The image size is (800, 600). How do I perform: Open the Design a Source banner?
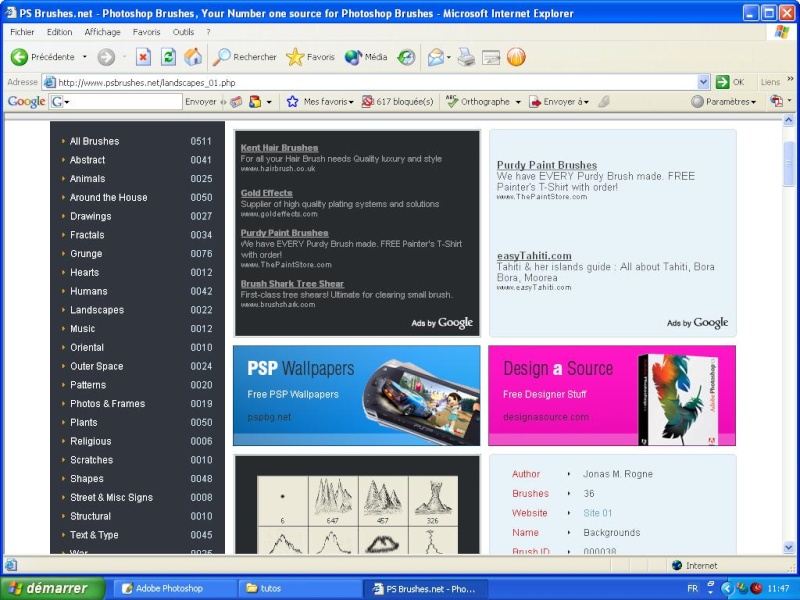612,395
